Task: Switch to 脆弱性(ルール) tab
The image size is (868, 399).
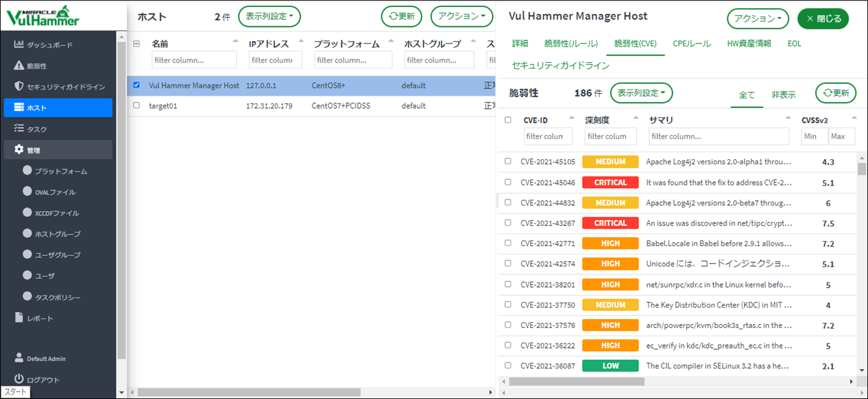Action: tap(571, 44)
